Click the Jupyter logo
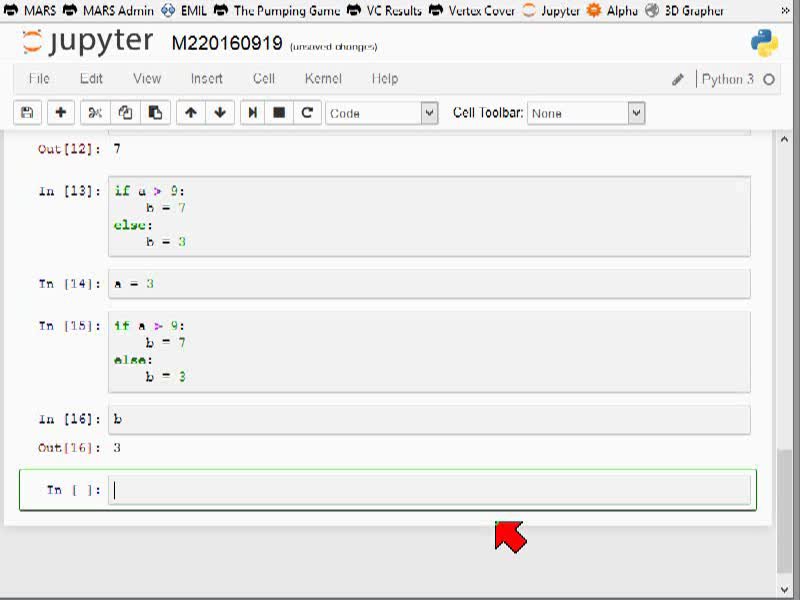The width and height of the screenshot is (800, 600). [87, 42]
